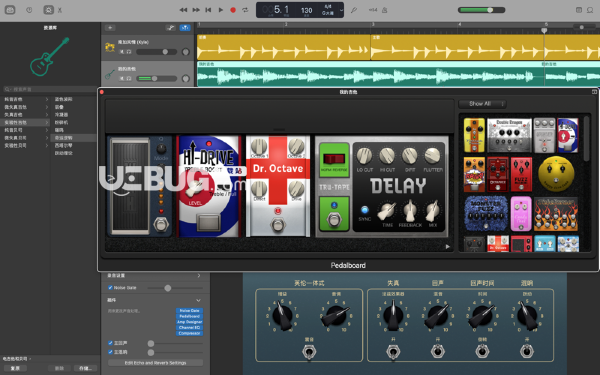
Task: Solo the Kyle drummer track
Action: point(129,52)
